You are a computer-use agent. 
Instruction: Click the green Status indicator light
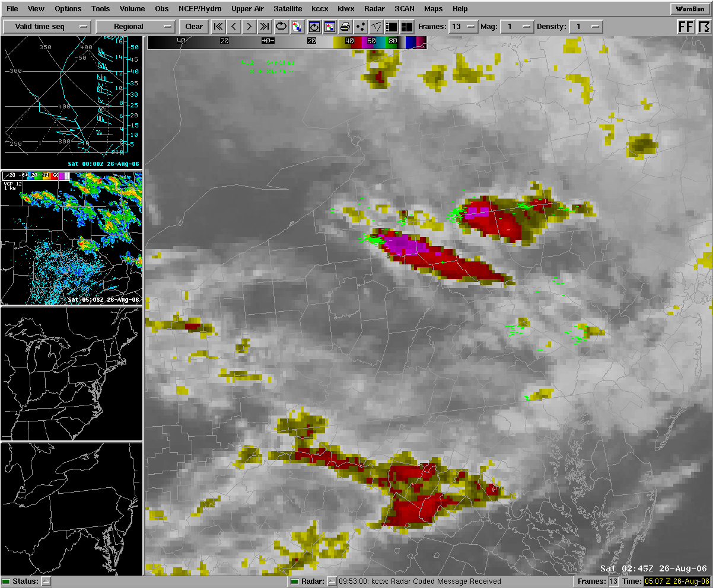pos(7,581)
